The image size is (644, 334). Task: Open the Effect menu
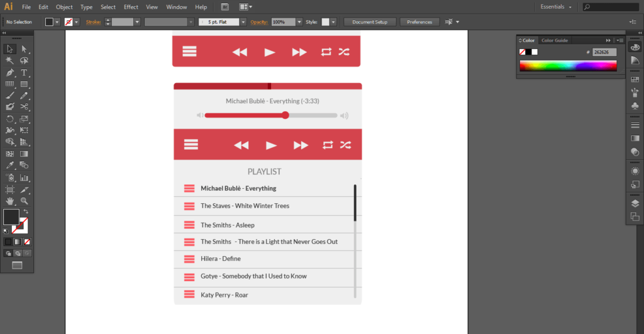[x=131, y=7]
